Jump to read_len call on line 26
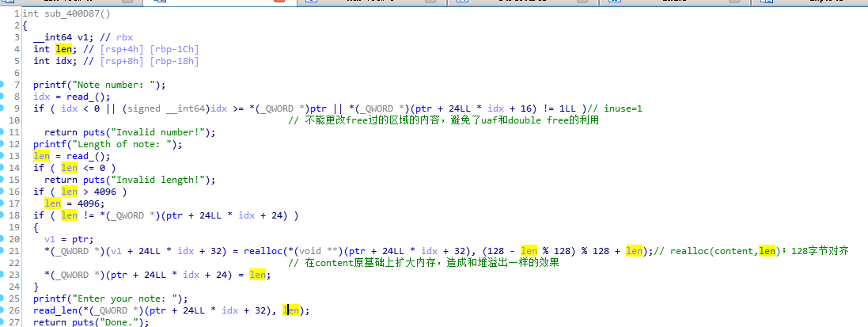 click(55, 310)
